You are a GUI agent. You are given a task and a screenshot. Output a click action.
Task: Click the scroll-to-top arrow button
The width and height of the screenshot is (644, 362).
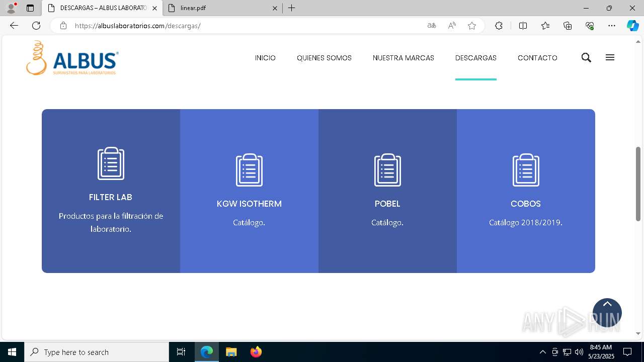tap(607, 313)
